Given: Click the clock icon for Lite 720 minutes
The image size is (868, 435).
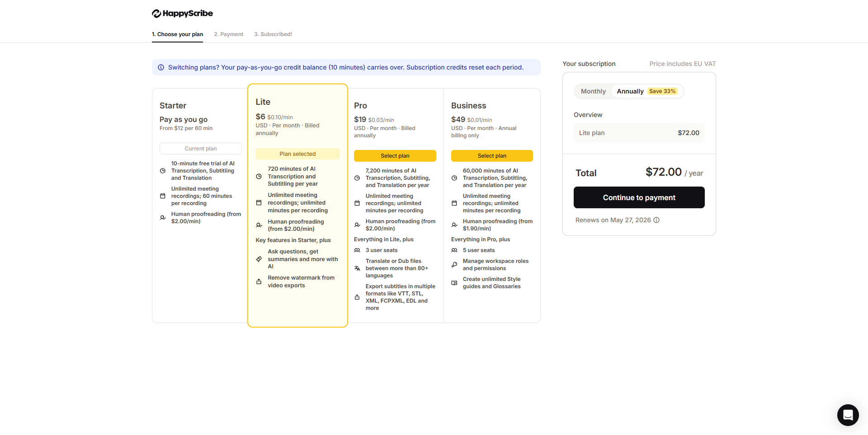Looking at the screenshot, I should click(259, 177).
